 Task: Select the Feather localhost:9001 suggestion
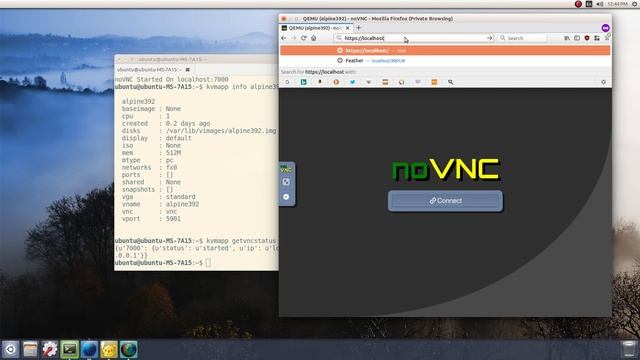[x=445, y=60]
